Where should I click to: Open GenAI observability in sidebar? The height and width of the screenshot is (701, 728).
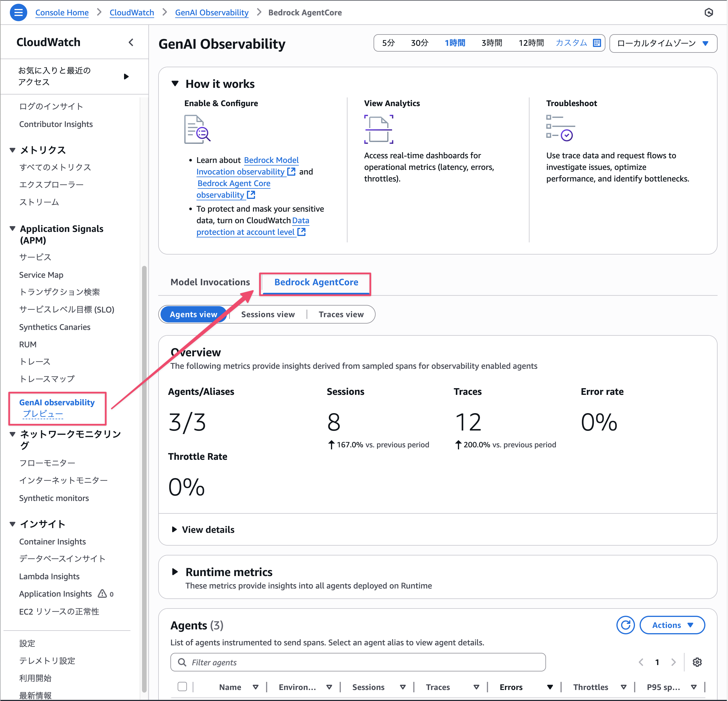57,402
